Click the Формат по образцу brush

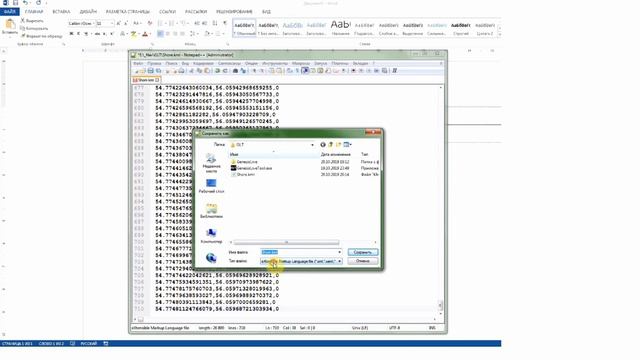pyautogui.click(x=42, y=36)
